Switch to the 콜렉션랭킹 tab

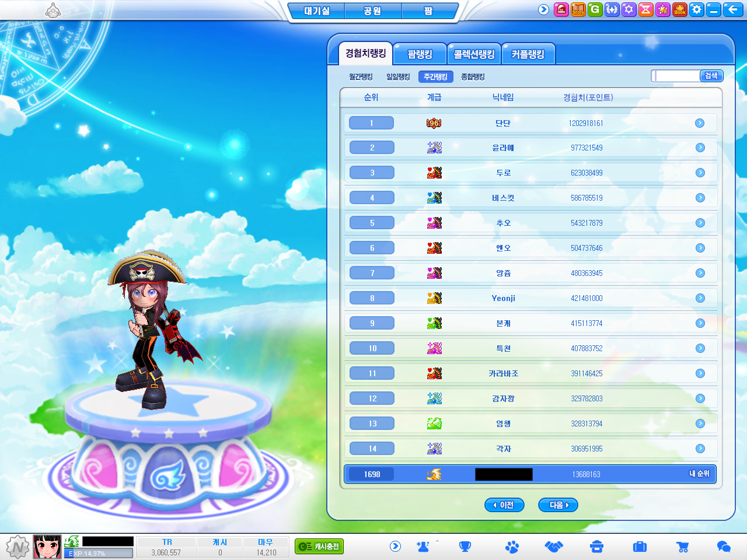(474, 54)
